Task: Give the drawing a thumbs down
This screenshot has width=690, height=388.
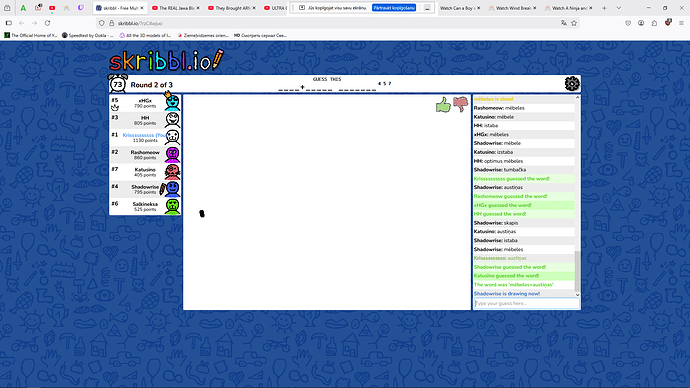Action: coord(460,104)
